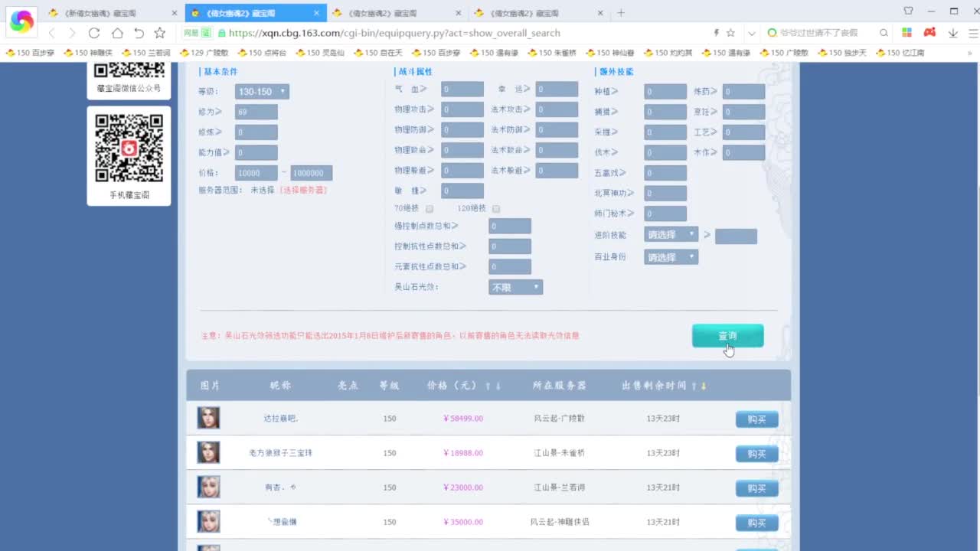980x551 pixels.
Task: Click the lightning speed-mode icon in address bar
Action: (x=717, y=33)
